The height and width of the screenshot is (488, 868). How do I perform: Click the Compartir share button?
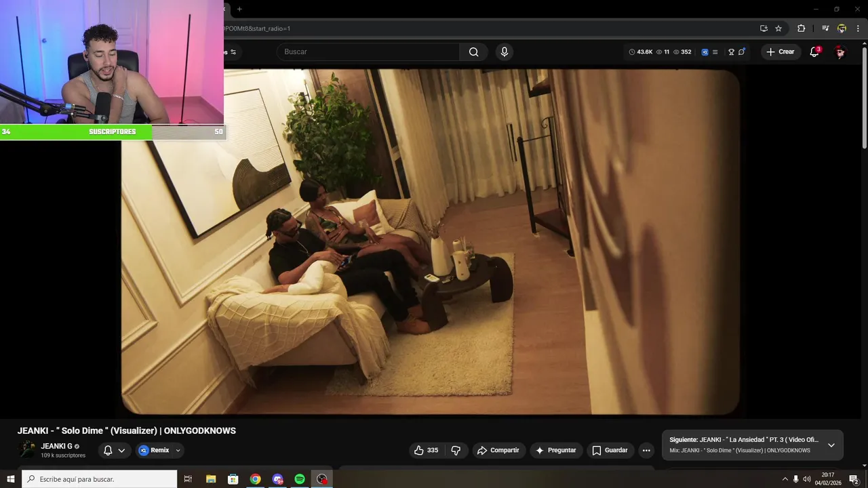(498, 450)
